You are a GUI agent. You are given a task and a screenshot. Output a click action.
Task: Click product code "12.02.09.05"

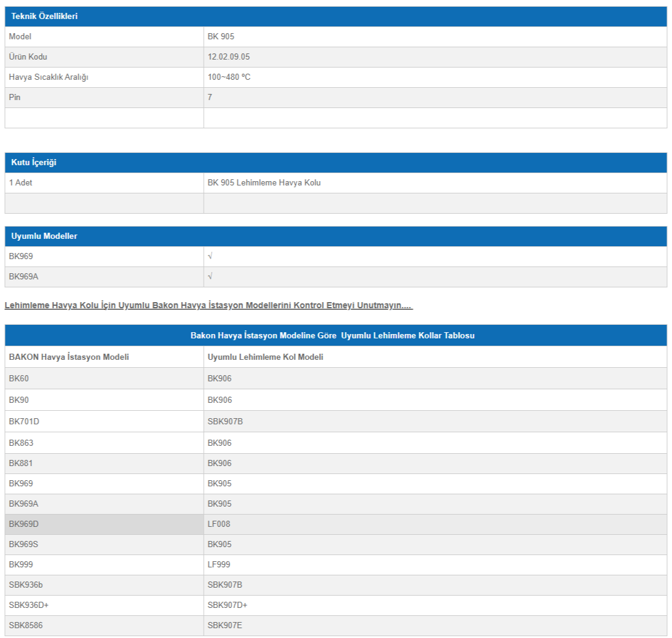pyautogui.click(x=228, y=57)
